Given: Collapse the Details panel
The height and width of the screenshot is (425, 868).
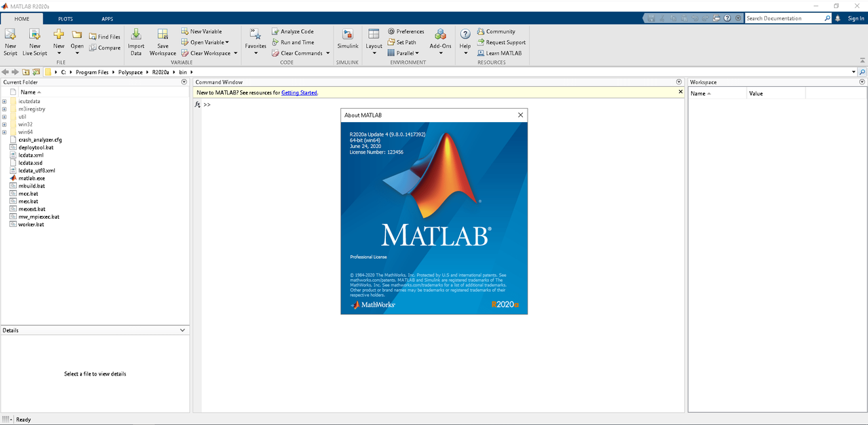Looking at the screenshot, I should click(x=182, y=330).
